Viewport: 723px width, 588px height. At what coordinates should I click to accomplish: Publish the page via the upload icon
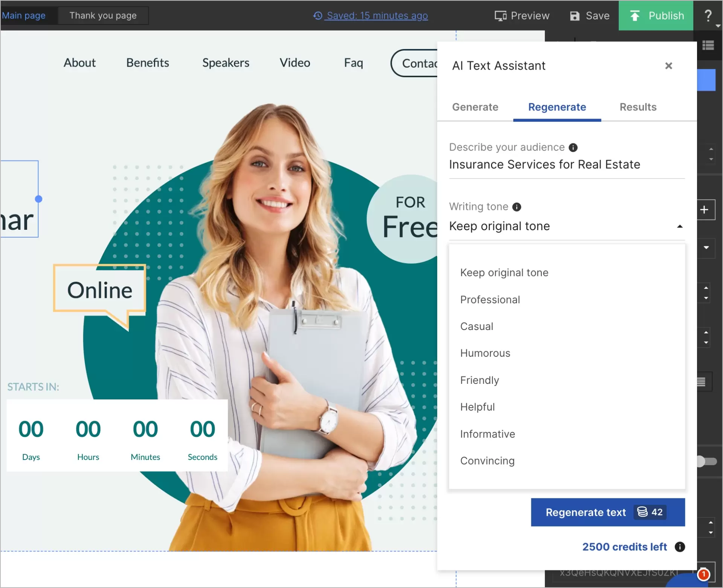click(635, 15)
